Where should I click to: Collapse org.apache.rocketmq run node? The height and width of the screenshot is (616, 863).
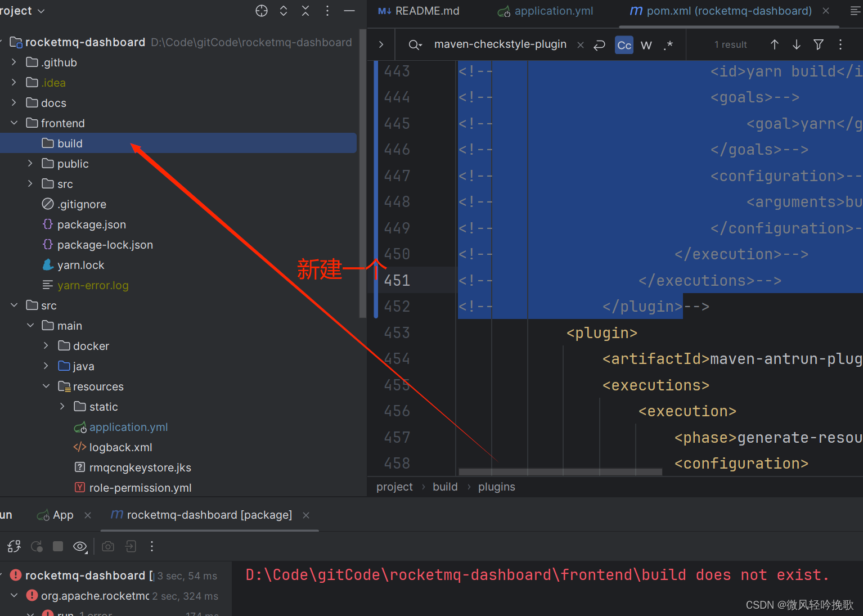(x=14, y=596)
